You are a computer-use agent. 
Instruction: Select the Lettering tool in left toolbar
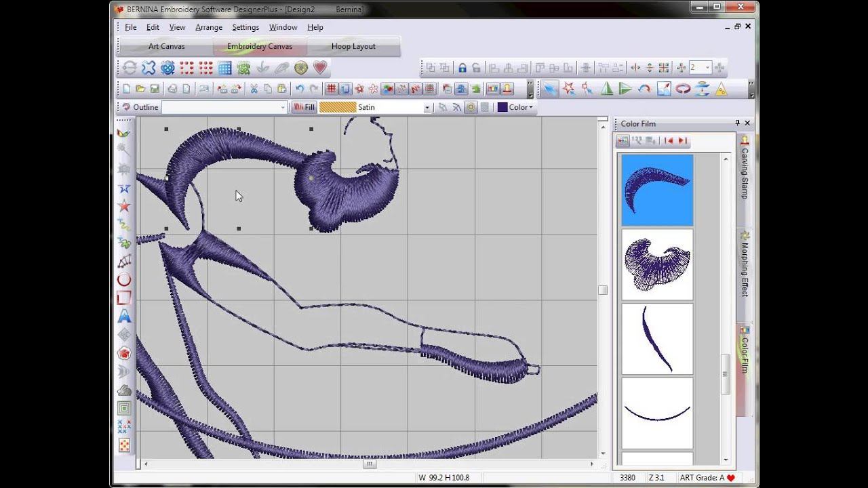pos(124,316)
